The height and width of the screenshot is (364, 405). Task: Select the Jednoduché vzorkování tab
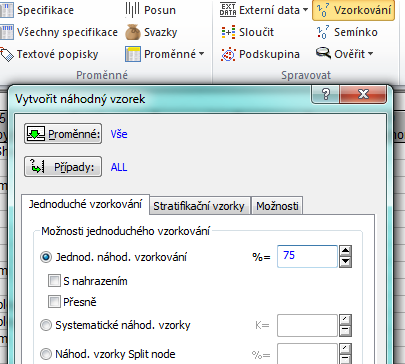[x=85, y=204]
